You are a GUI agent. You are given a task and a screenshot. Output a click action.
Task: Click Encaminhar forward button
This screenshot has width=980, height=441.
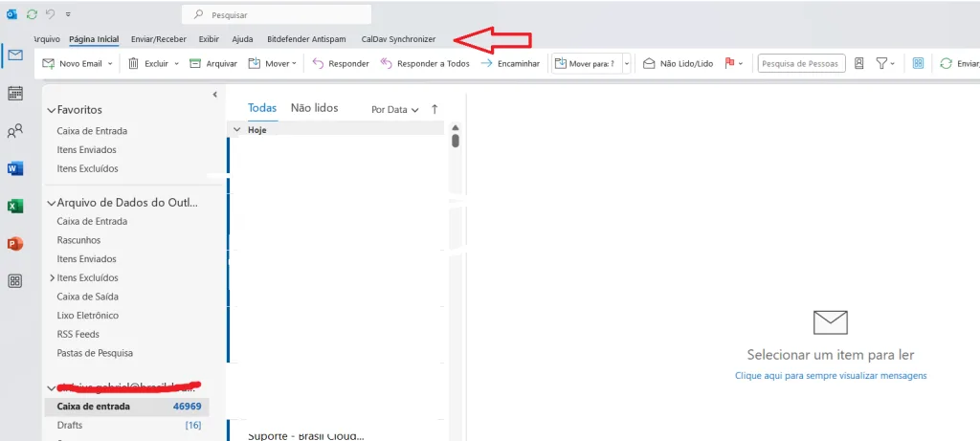[x=510, y=63]
